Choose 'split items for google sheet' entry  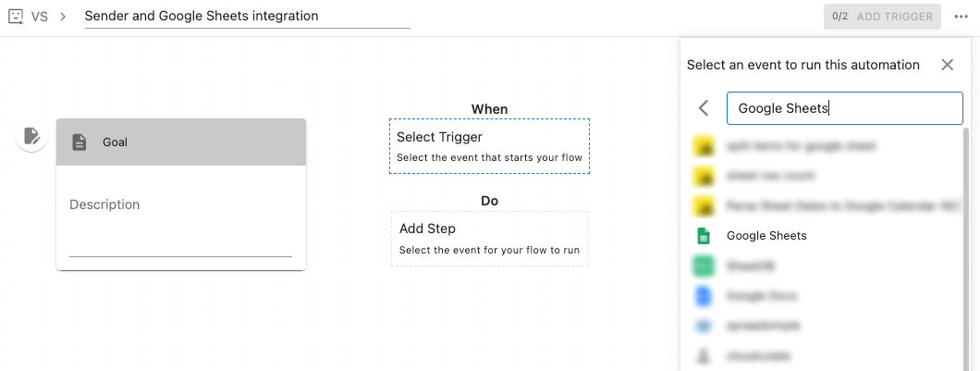pos(801,146)
